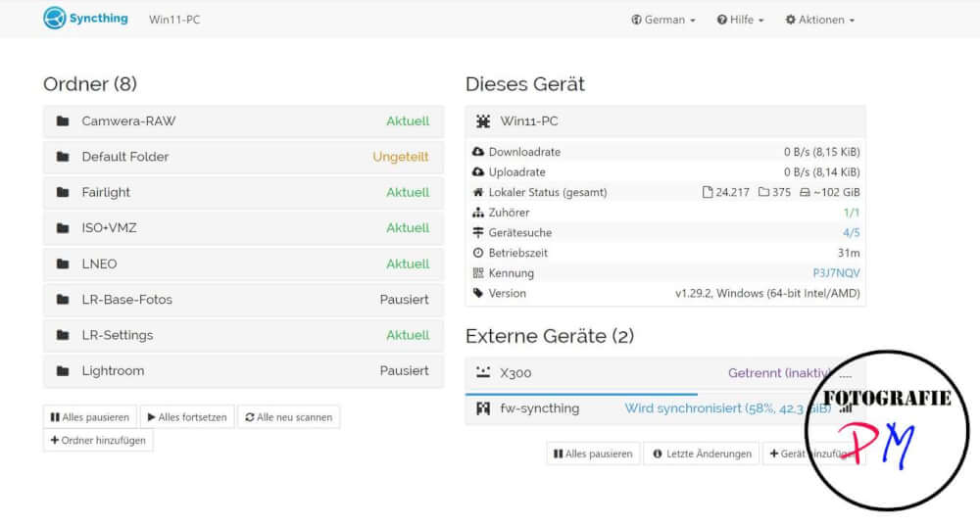980x527 pixels.
Task: Click the Pausiert status of LR-Base-Fotos
Action: pyautogui.click(x=405, y=300)
